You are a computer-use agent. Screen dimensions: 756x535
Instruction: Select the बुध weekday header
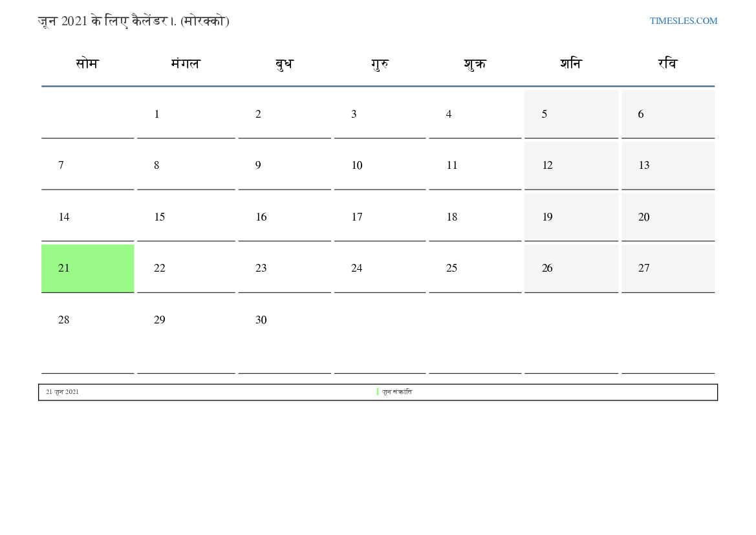(284, 64)
